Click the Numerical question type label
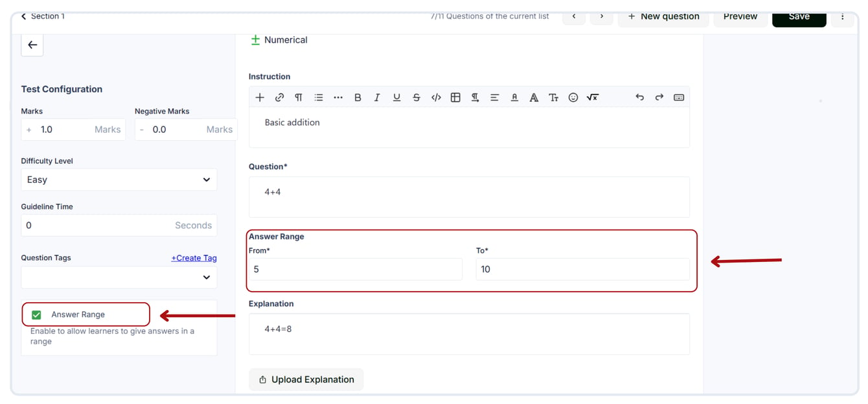The image size is (868, 404). [286, 40]
